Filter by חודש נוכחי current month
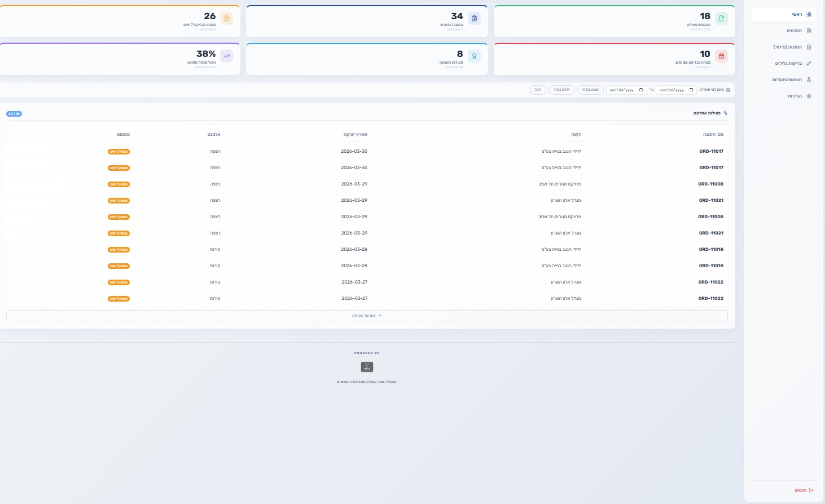 [x=561, y=90]
